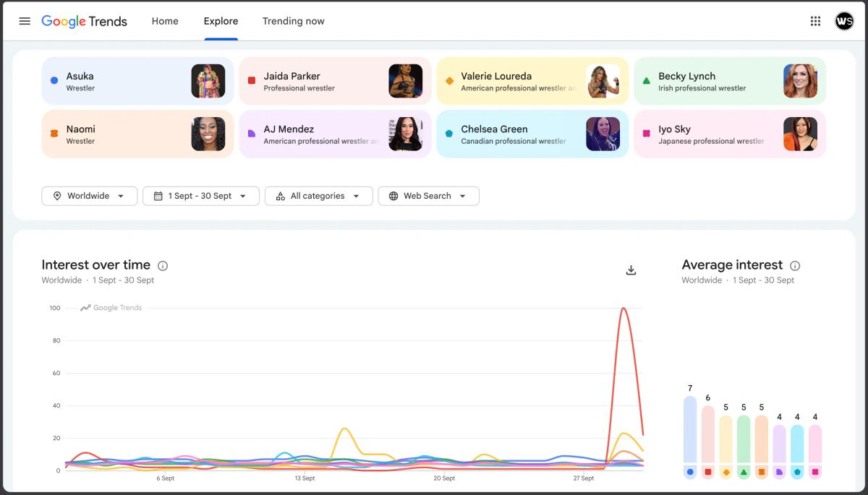Click Valerie Loureda's orange diamond marker
Screen dimensions: 868x495
449,81
